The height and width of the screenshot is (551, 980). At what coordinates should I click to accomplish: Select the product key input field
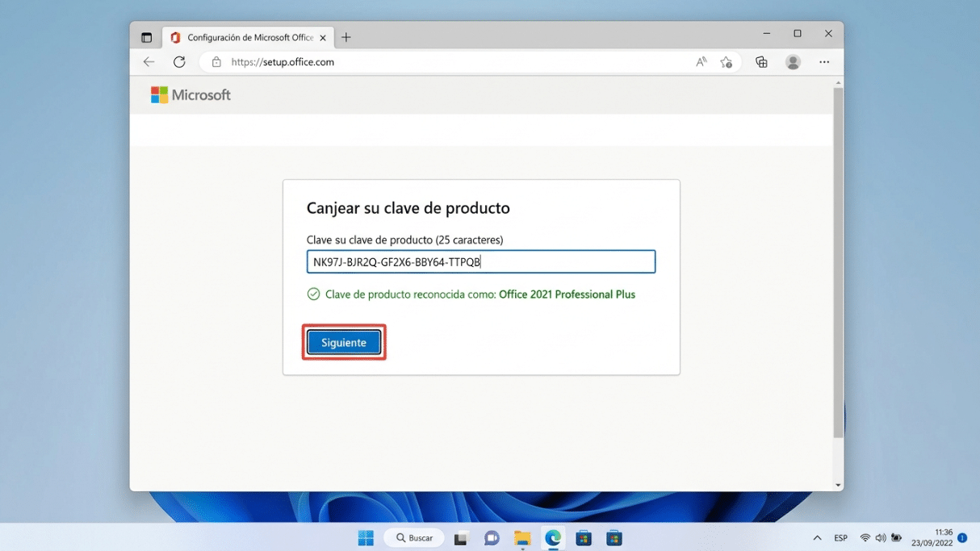pos(480,261)
